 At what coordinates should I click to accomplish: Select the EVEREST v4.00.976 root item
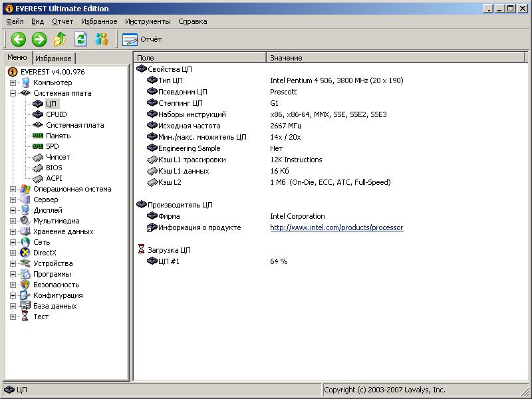[x=53, y=72]
